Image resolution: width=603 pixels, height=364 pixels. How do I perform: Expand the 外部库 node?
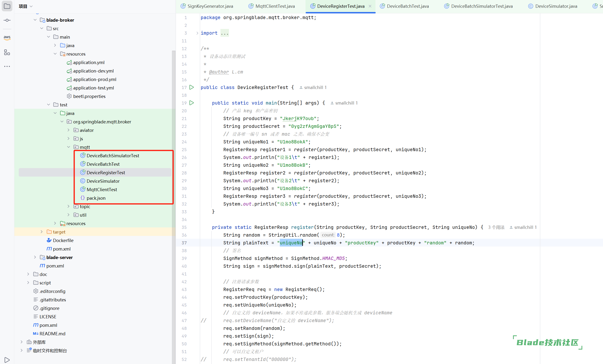[21, 342]
